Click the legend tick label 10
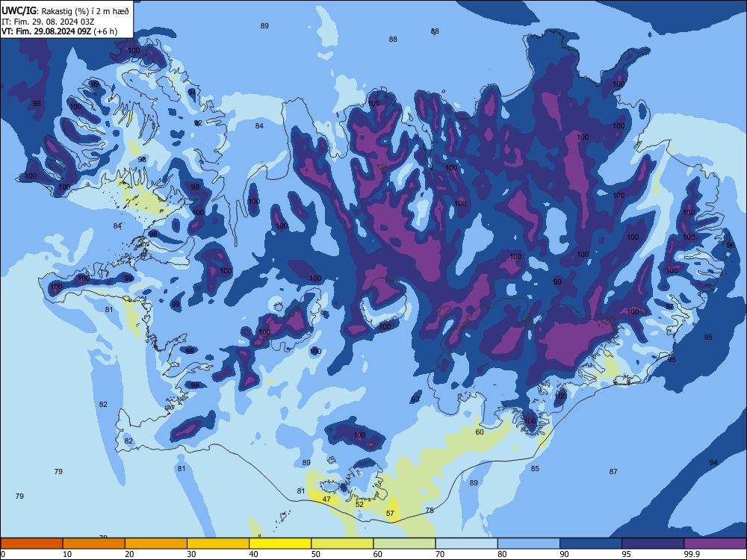Image resolution: width=747 pixels, height=560 pixels. (x=67, y=554)
